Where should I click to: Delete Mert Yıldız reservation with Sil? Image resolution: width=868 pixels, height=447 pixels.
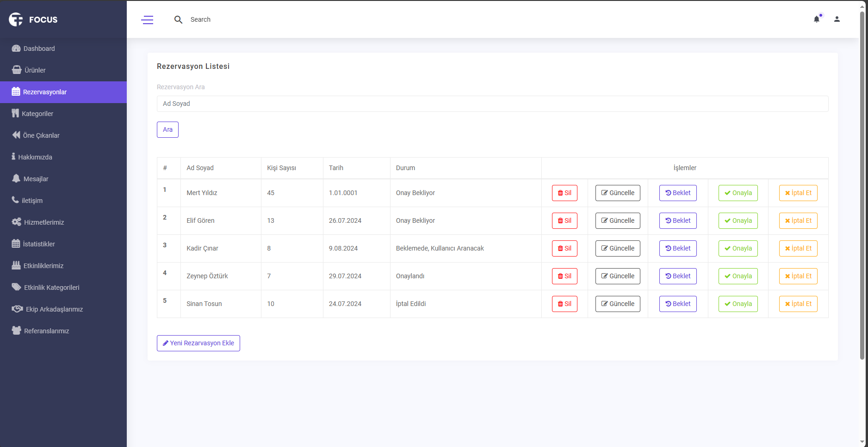click(x=564, y=193)
